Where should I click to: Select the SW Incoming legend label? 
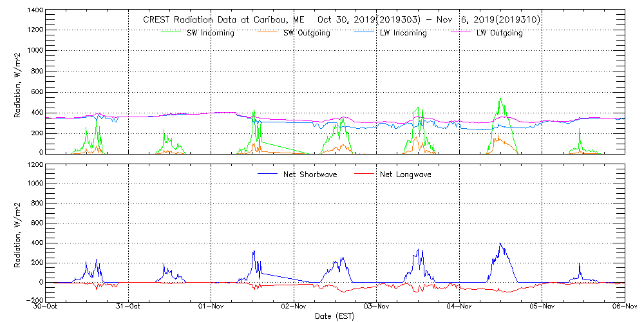pos(210,33)
